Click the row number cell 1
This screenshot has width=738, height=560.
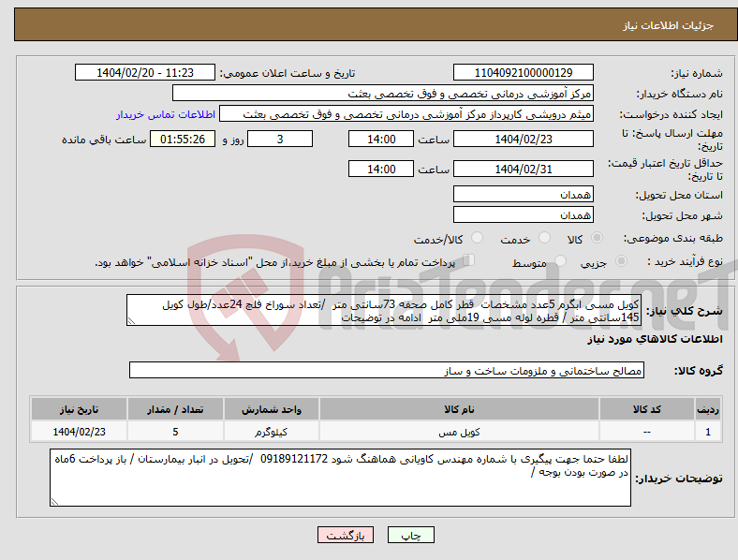(x=708, y=431)
